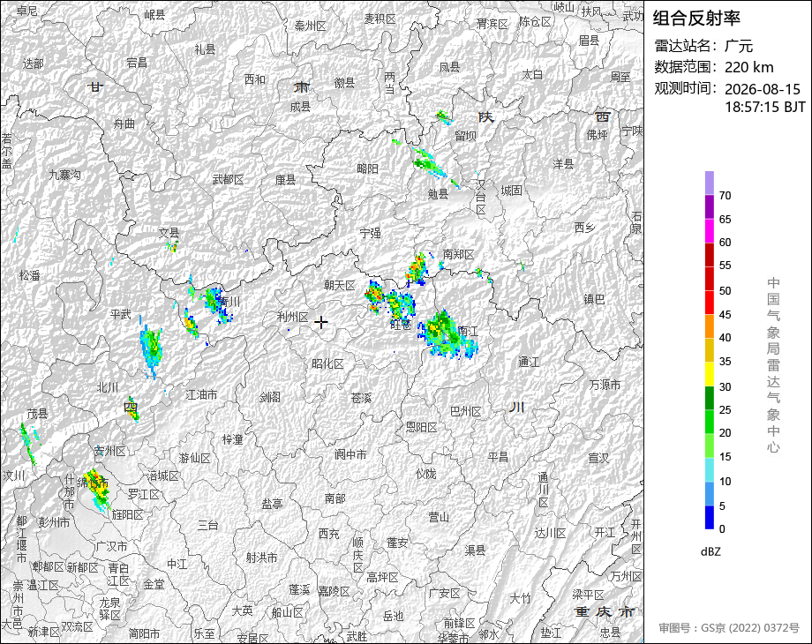Viewport: 812px width, 644px height.
Task: Click the radar station cross marker
Action: [x=321, y=322]
